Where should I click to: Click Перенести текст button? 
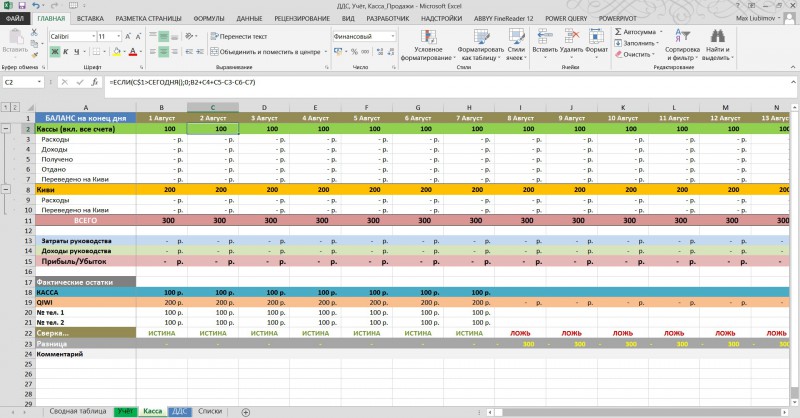(239, 36)
